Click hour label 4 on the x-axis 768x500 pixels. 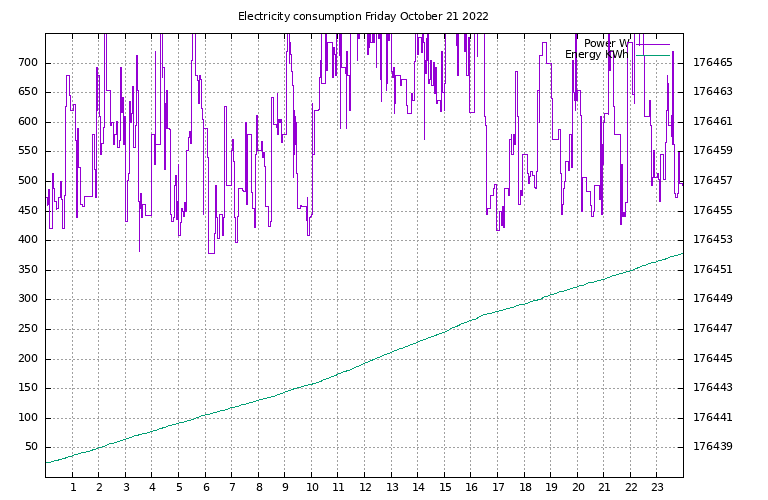point(152,487)
